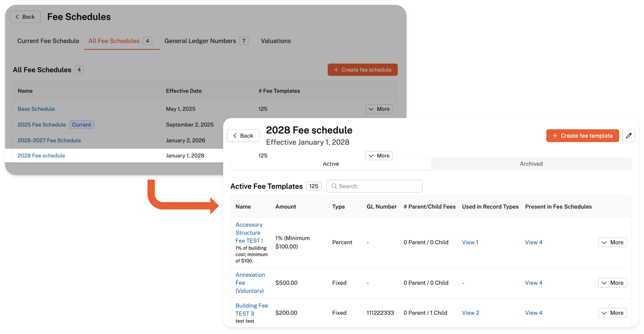Expand More menu for Base Schedule
644x334 pixels.
[x=379, y=109]
